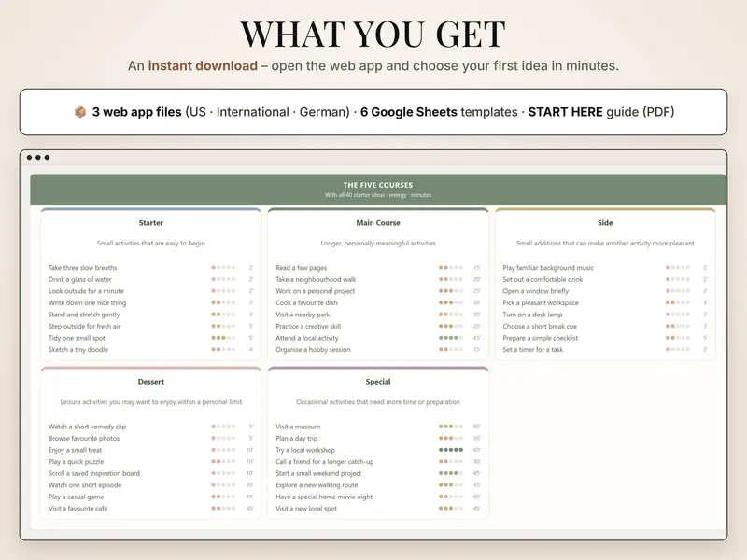This screenshot has width=747, height=560.
Task: Click 'Read a few pages' row
Action: tap(378, 268)
